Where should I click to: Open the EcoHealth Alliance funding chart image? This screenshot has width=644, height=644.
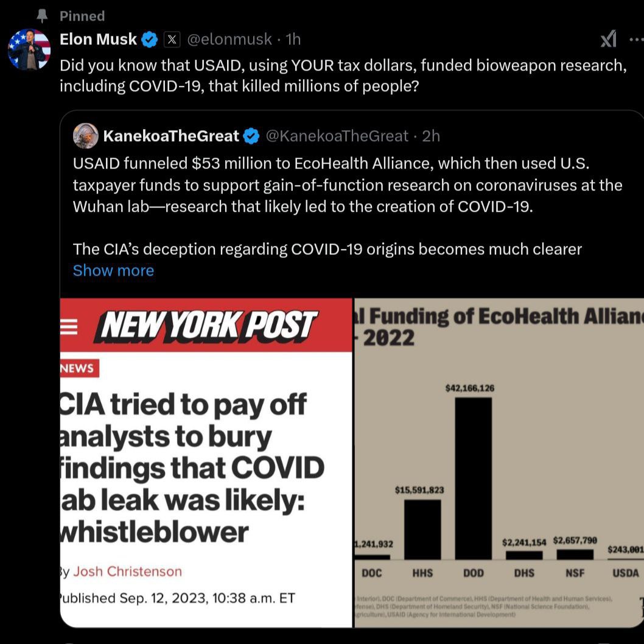(499, 463)
